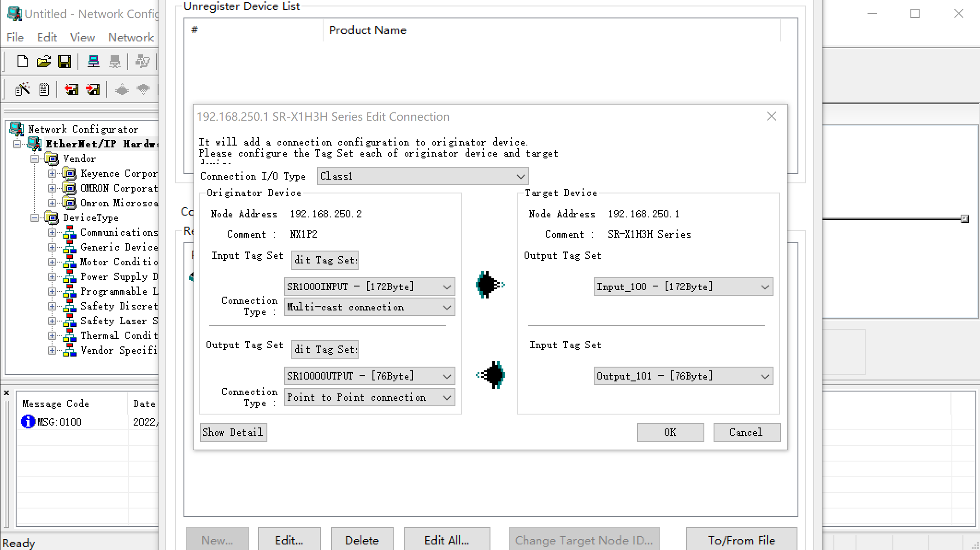Collapse the DeviceType tree node
The height and width of the screenshot is (550, 980).
pos(35,218)
